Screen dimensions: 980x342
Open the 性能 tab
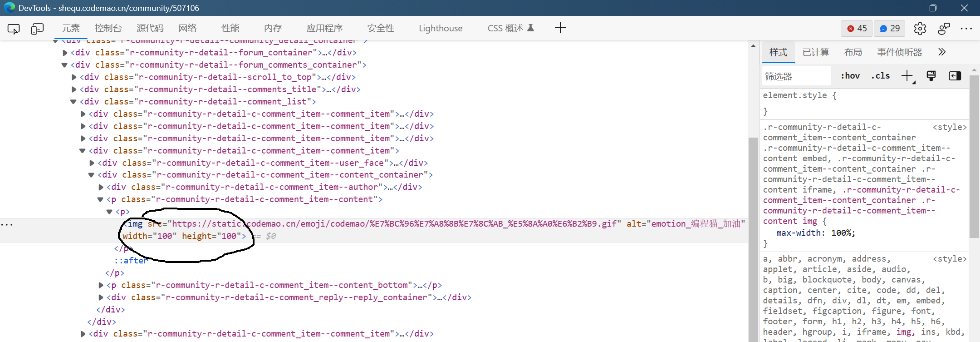point(230,28)
